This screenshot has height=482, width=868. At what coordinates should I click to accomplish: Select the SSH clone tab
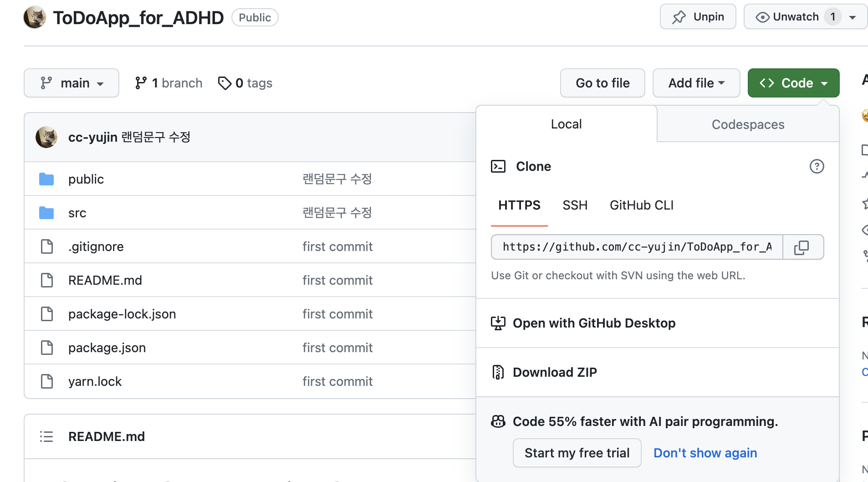click(x=575, y=205)
